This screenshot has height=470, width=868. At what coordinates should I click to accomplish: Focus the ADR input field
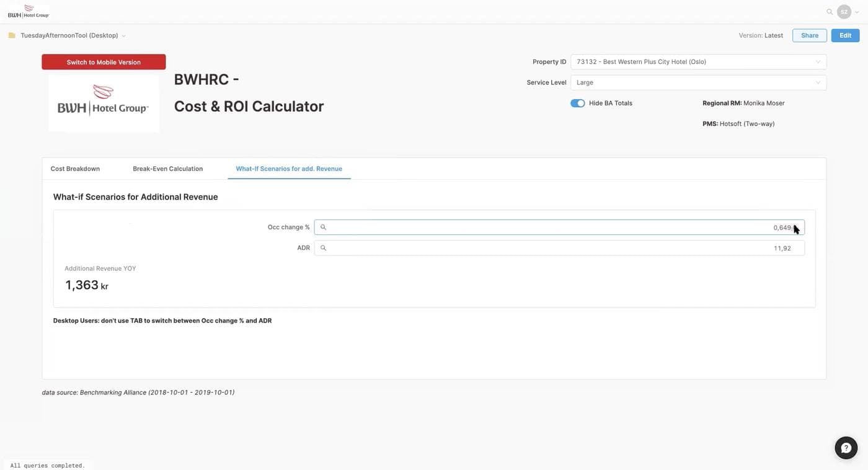coord(558,248)
